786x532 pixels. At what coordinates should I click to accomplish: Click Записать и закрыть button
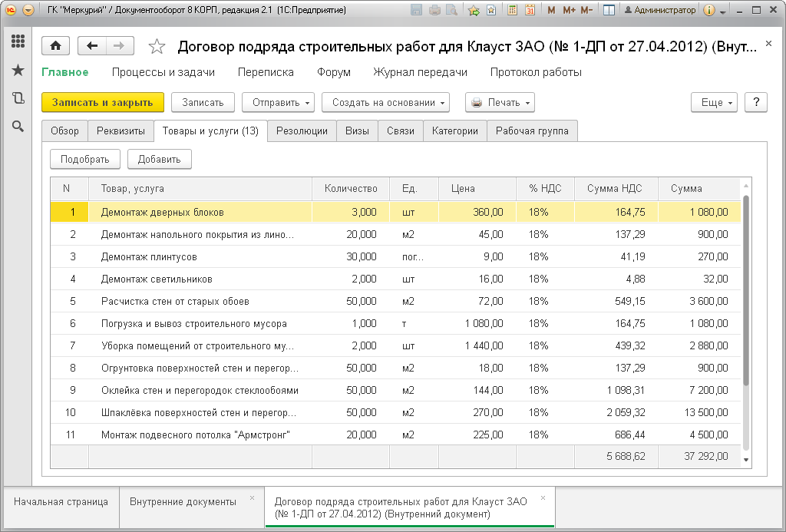pos(103,102)
